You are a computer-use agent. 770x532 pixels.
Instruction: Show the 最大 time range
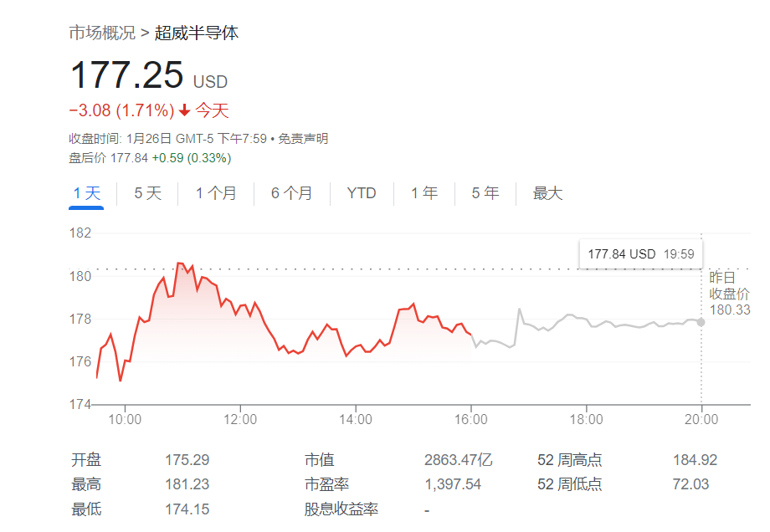click(547, 193)
